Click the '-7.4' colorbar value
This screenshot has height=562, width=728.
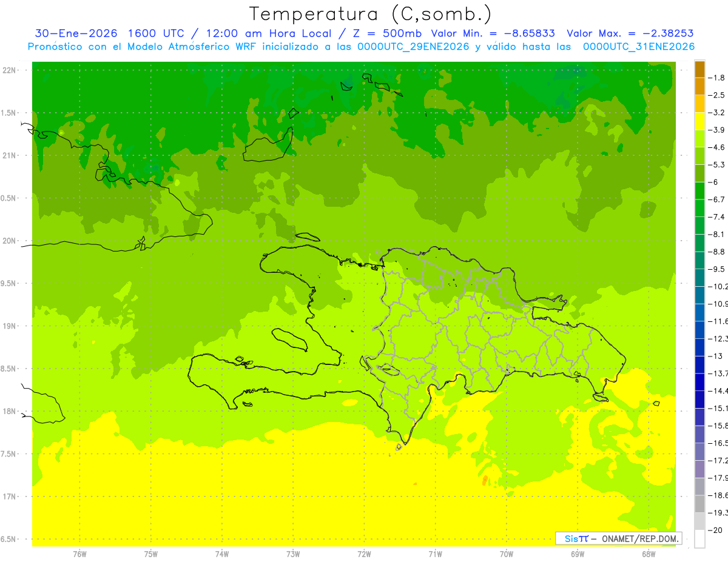(716, 217)
